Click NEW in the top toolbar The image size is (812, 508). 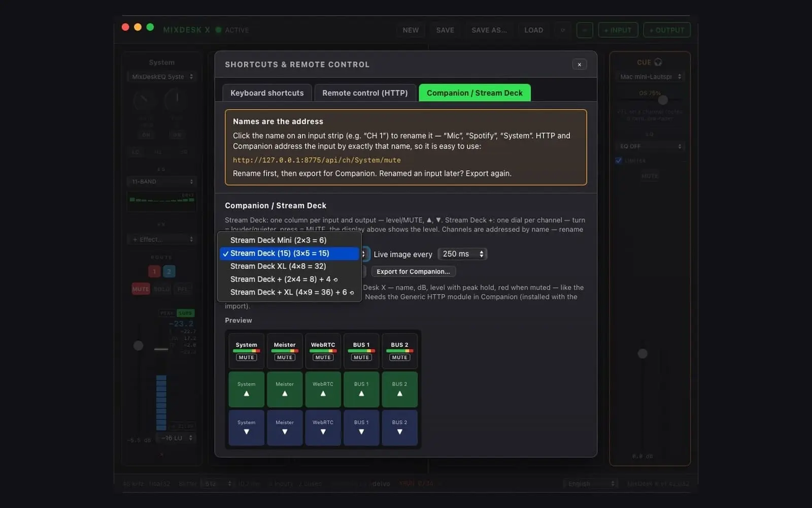tap(411, 30)
